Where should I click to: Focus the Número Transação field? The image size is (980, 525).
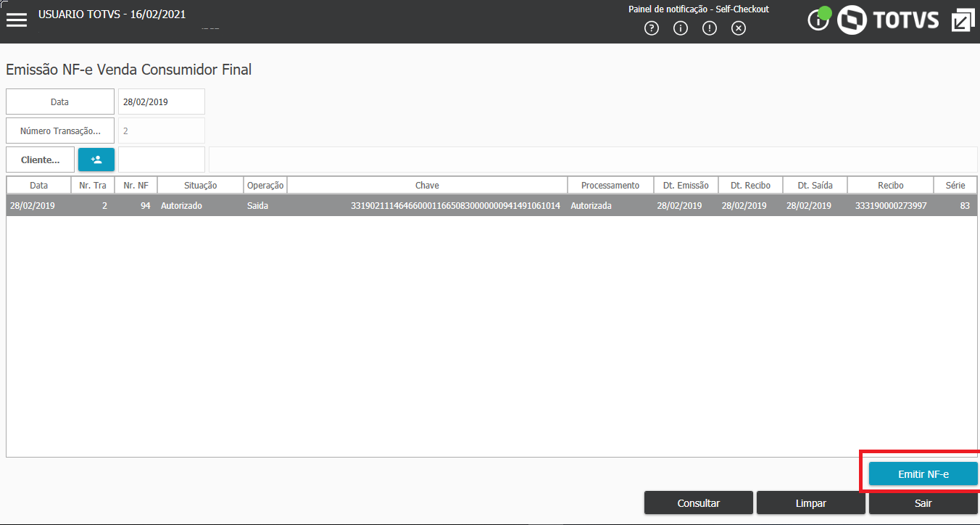click(162, 131)
